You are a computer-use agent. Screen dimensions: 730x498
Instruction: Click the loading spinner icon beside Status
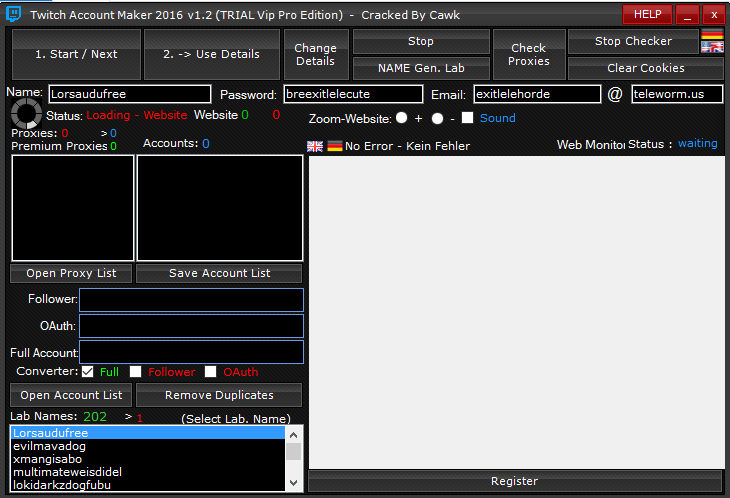click(26, 114)
